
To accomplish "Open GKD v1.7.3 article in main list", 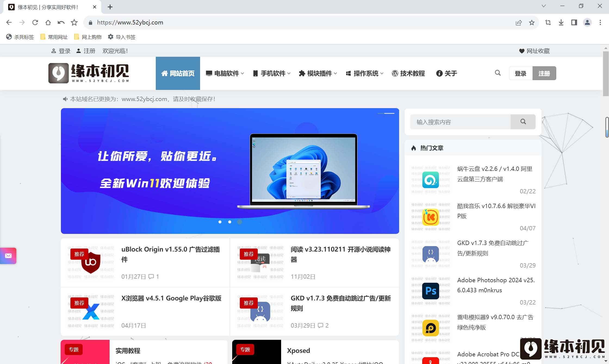I will 341,303.
